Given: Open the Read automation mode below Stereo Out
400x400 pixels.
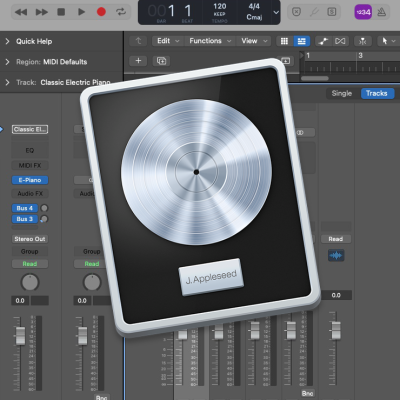Looking at the screenshot, I should point(30,264).
